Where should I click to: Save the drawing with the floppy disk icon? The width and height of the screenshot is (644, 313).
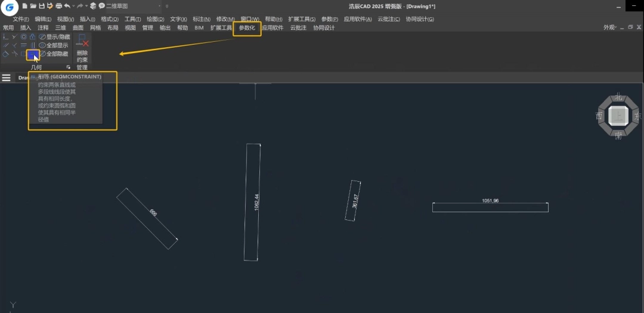(x=42, y=6)
